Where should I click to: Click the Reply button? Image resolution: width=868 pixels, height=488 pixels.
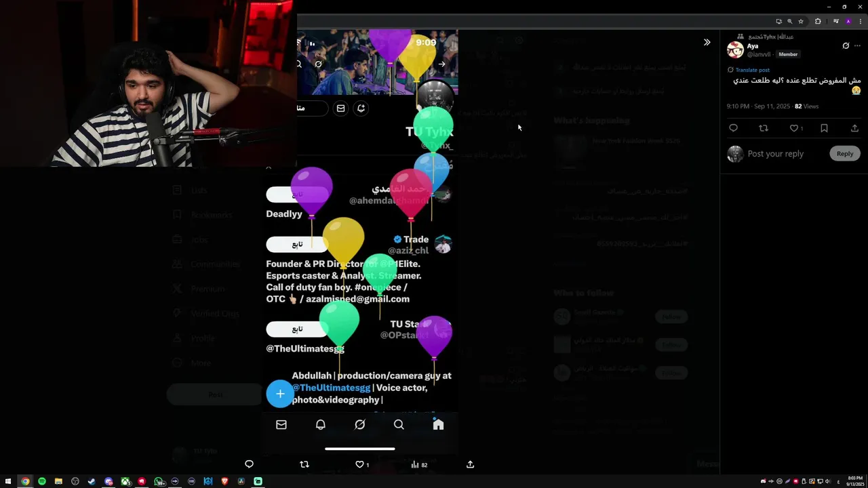845,154
